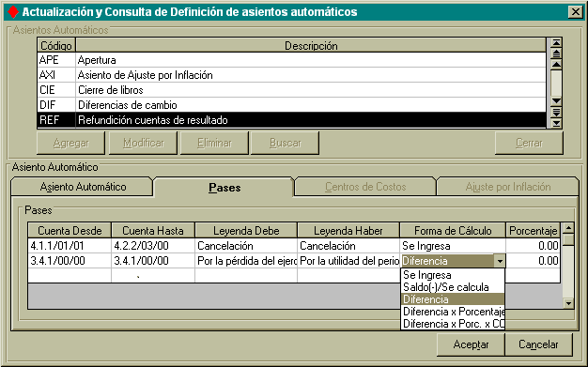
Task: Click the 0.00 Porcentaje cell in Diferencia row
Action: pos(533,261)
